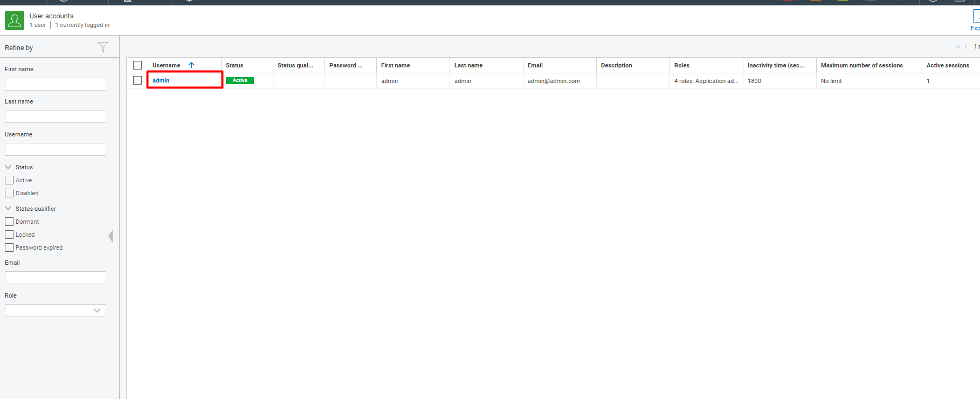Click the Refine by filter funnel icon

point(103,47)
